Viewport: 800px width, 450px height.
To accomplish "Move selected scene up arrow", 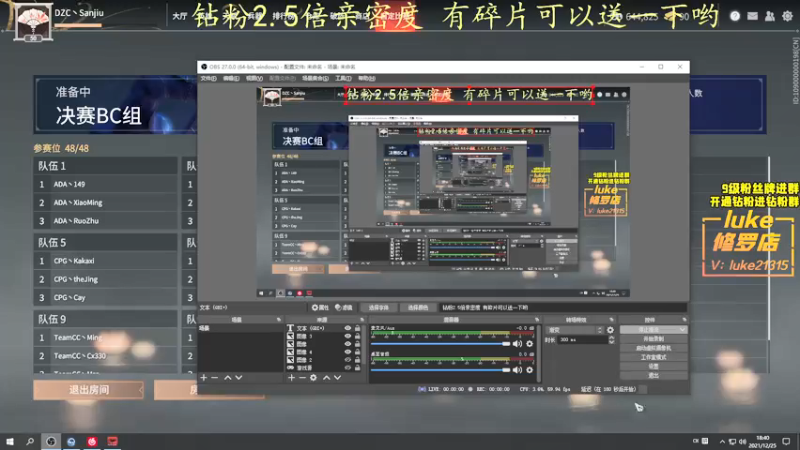I will click(228, 378).
